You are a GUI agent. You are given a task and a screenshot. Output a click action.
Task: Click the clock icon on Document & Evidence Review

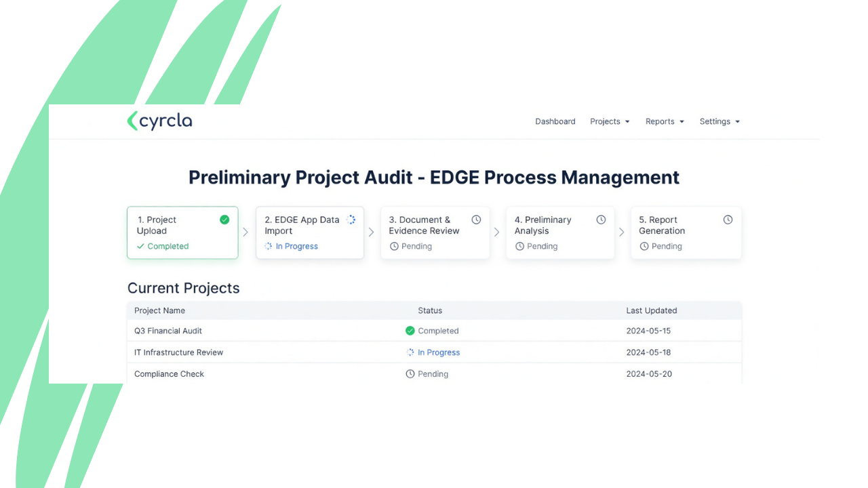coord(476,220)
